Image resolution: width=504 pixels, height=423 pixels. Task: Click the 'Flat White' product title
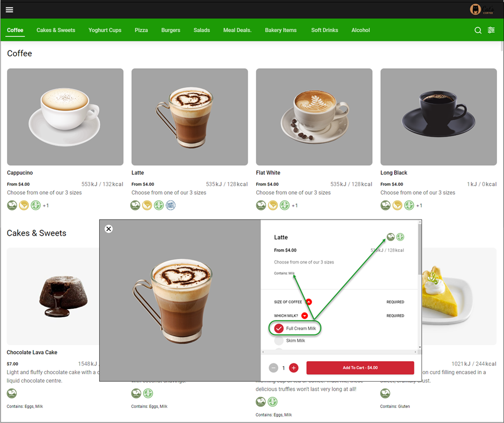pos(268,172)
